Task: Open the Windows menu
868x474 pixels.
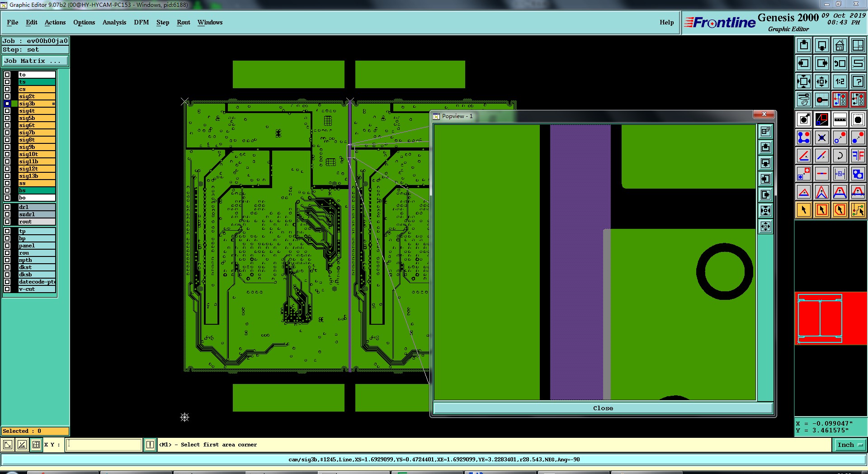Action: pos(210,22)
